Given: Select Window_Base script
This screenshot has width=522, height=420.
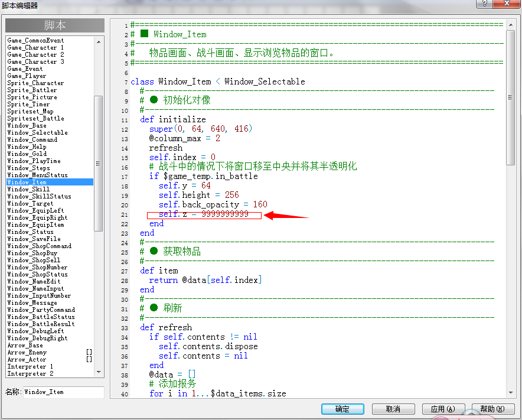Looking at the screenshot, I should point(27,126).
